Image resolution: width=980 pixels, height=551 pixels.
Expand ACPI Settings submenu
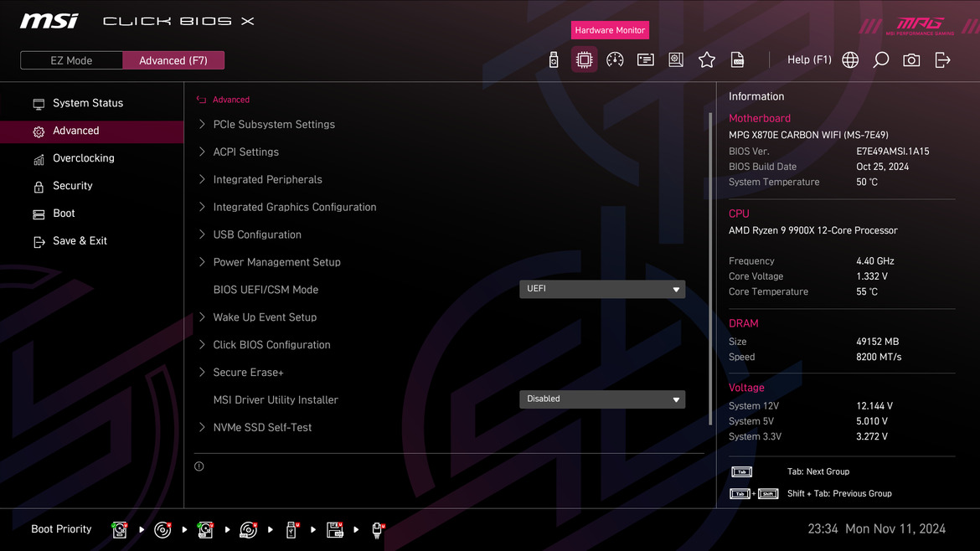point(245,152)
